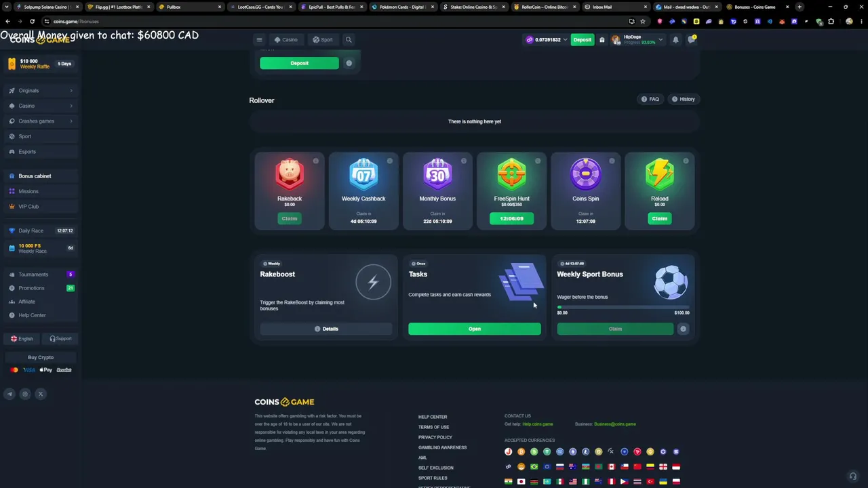The height and width of the screenshot is (488, 868).
Task: Click the info icon beside Weekly Sport Bonus Claim
Action: click(683, 329)
